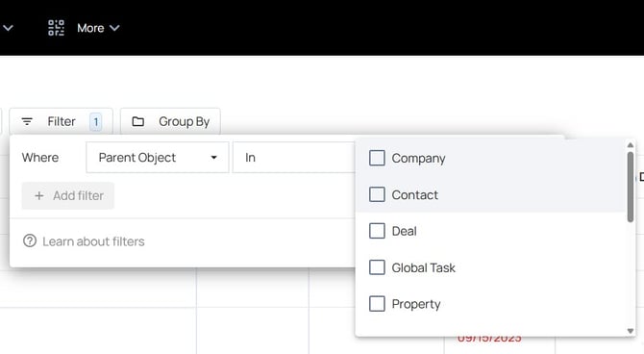Click the options list scrollbar thumb
Image resolution: width=644 pixels, height=354 pixels.
[631, 187]
